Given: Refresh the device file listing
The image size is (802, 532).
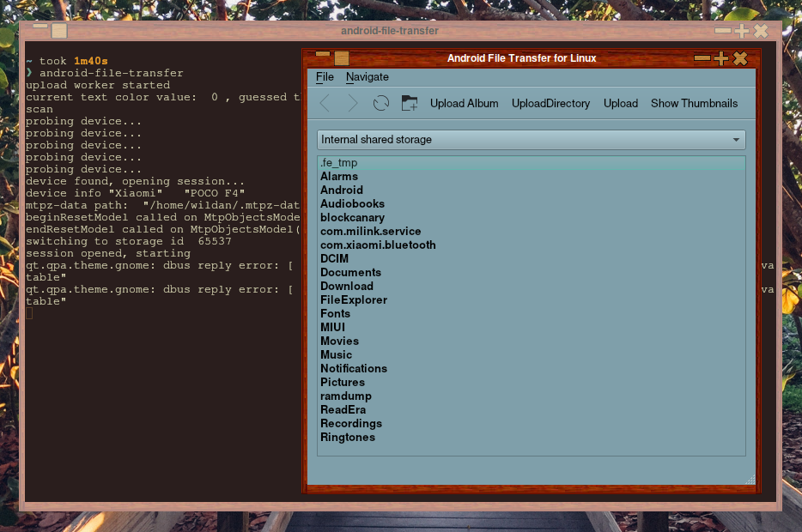Looking at the screenshot, I should click(x=381, y=104).
